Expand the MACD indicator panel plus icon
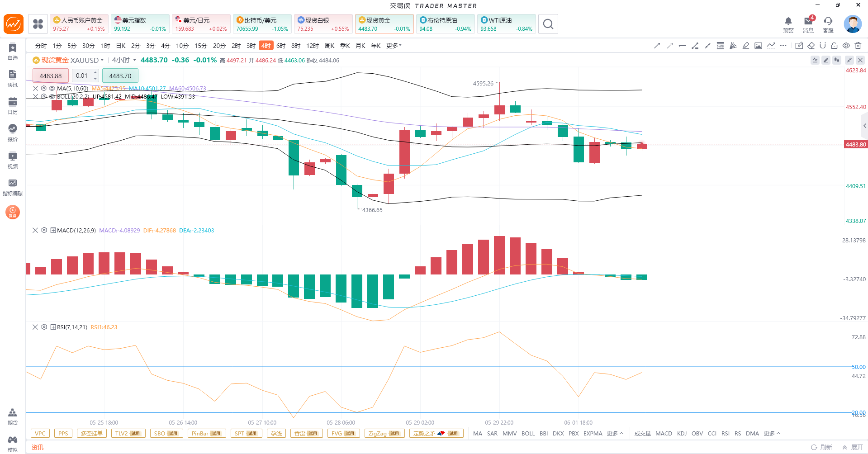 (x=53, y=230)
